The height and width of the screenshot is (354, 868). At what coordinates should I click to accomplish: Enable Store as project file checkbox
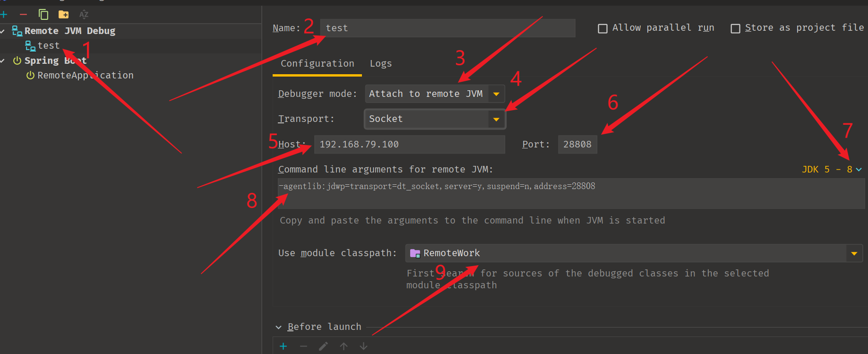click(736, 28)
